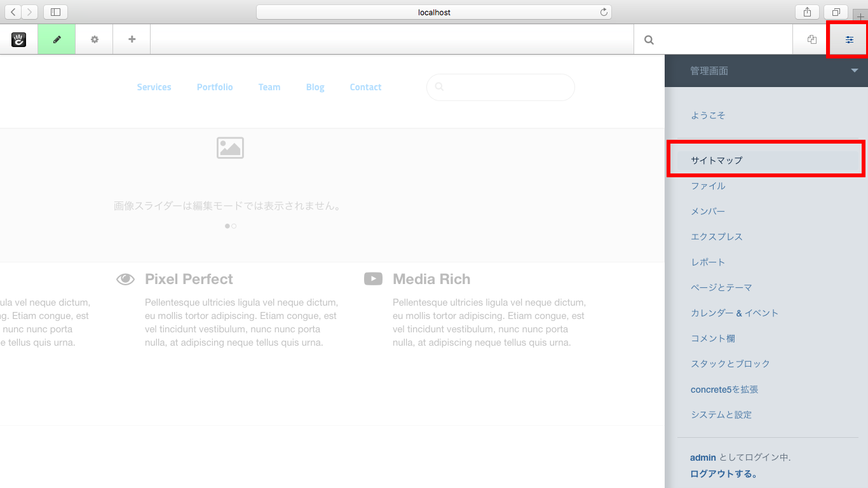Open ページとテーマ menu item

pyautogui.click(x=721, y=287)
